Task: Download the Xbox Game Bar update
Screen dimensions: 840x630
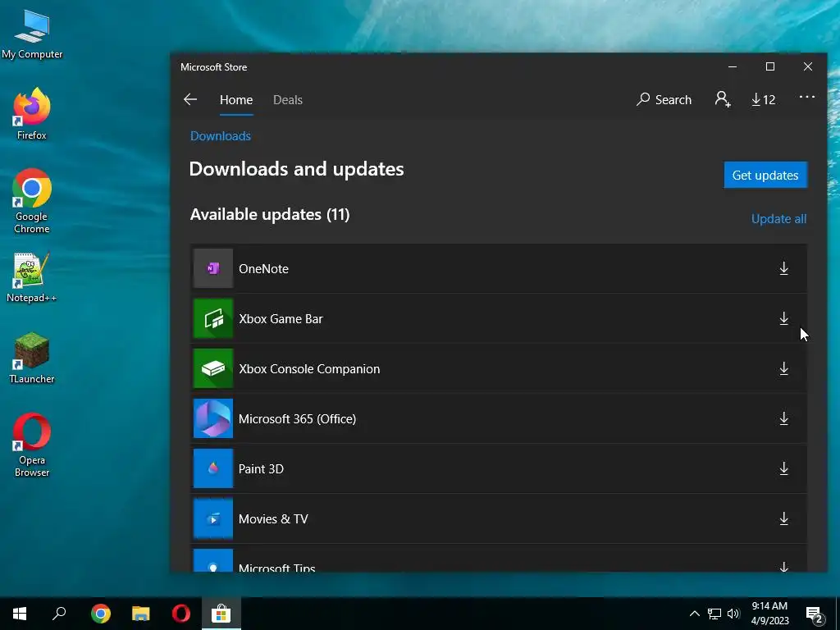Action: click(783, 319)
